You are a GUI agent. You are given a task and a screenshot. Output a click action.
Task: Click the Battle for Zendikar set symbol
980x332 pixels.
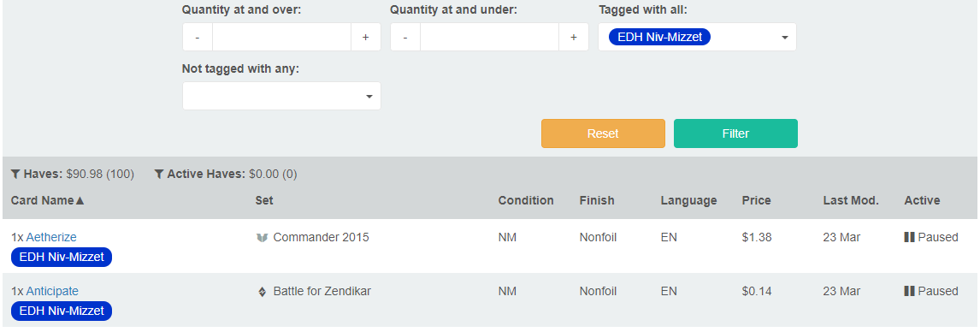click(262, 292)
